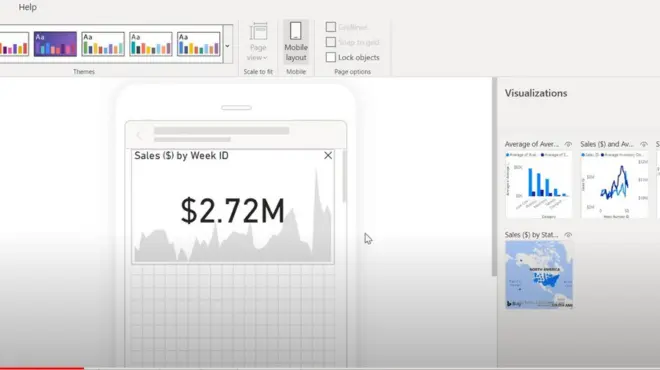Image resolution: width=660 pixels, height=370 pixels.
Task: Open the Help ribbon tab
Action: click(x=27, y=7)
